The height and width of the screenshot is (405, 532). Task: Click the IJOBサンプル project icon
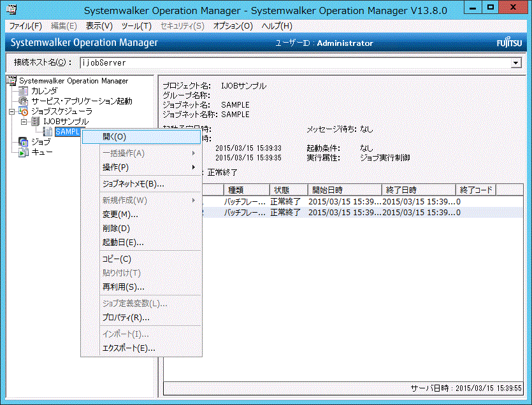35,122
